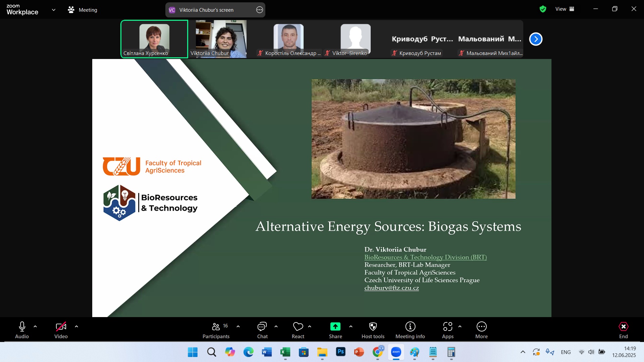Image resolution: width=644 pixels, height=362 pixels.
Task: Switch to the Meeting tab
Action: (83, 10)
